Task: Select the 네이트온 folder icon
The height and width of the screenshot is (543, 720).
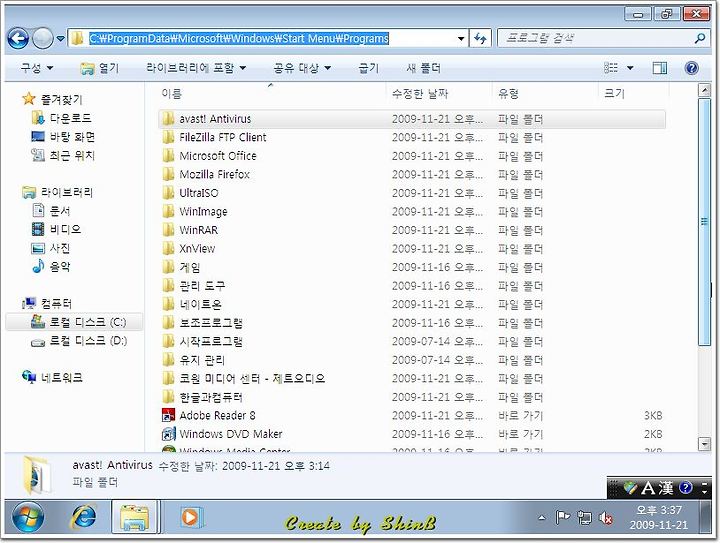Action: (x=168, y=304)
